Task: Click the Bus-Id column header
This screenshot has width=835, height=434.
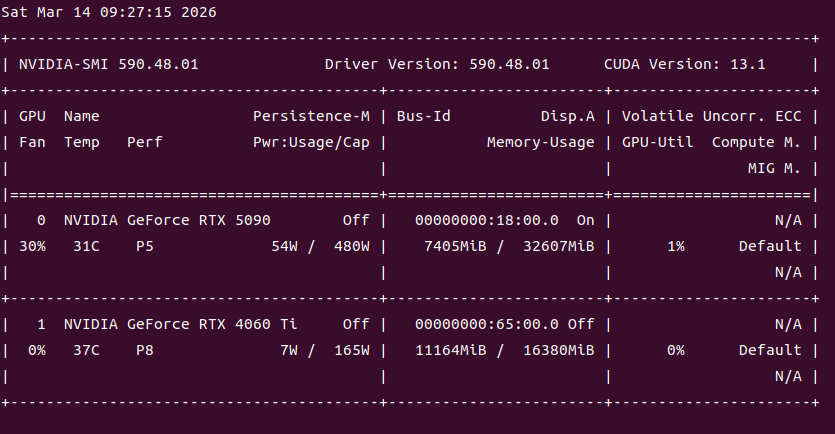Action: click(x=424, y=116)
